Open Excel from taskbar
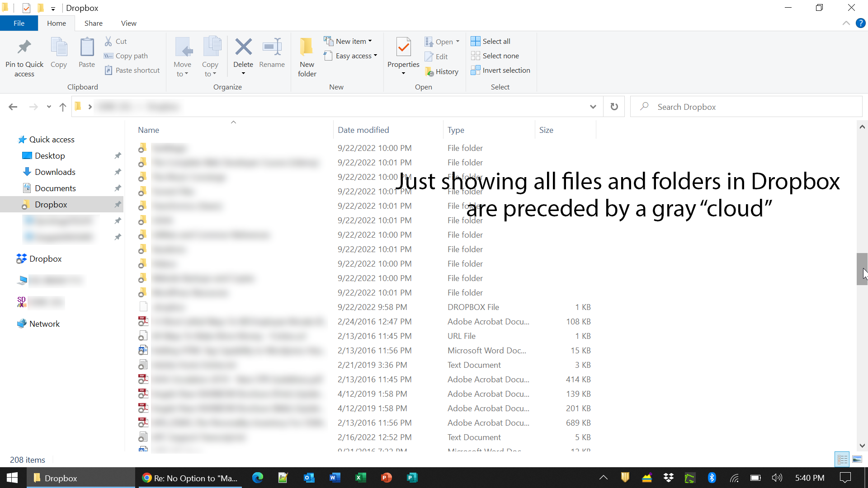Screen dimensions: 868x488 coord(361,478)
